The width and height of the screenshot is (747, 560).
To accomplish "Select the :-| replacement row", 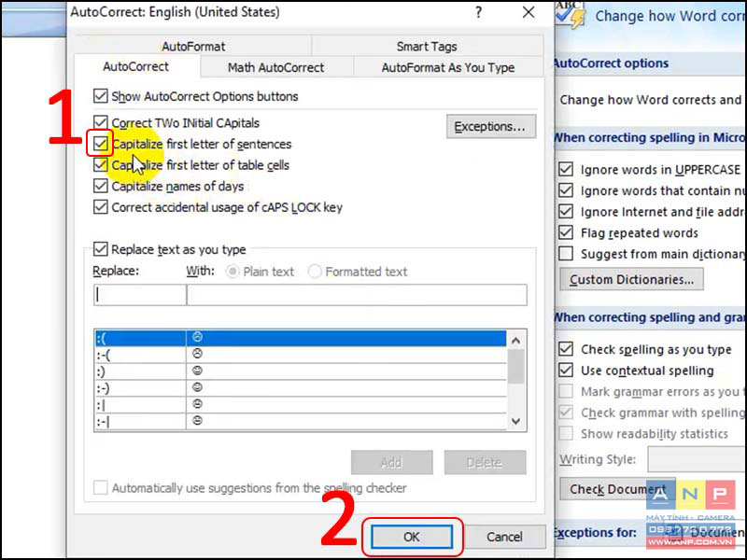I will click(x=300, y=421).
